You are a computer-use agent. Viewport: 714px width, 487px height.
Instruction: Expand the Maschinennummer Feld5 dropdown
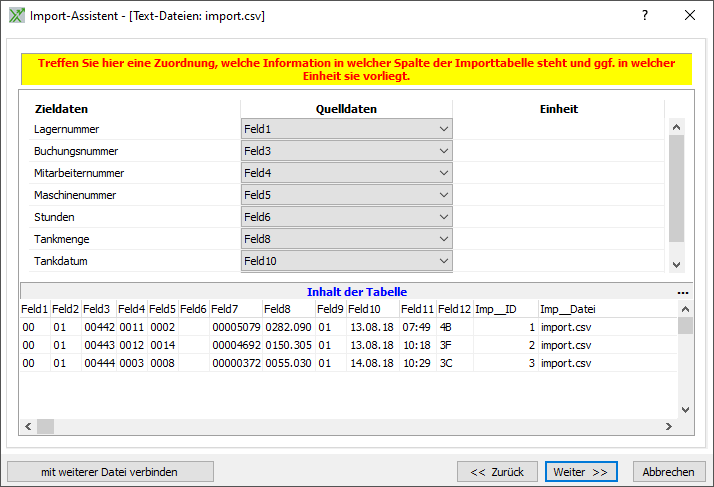click(346, 195)
